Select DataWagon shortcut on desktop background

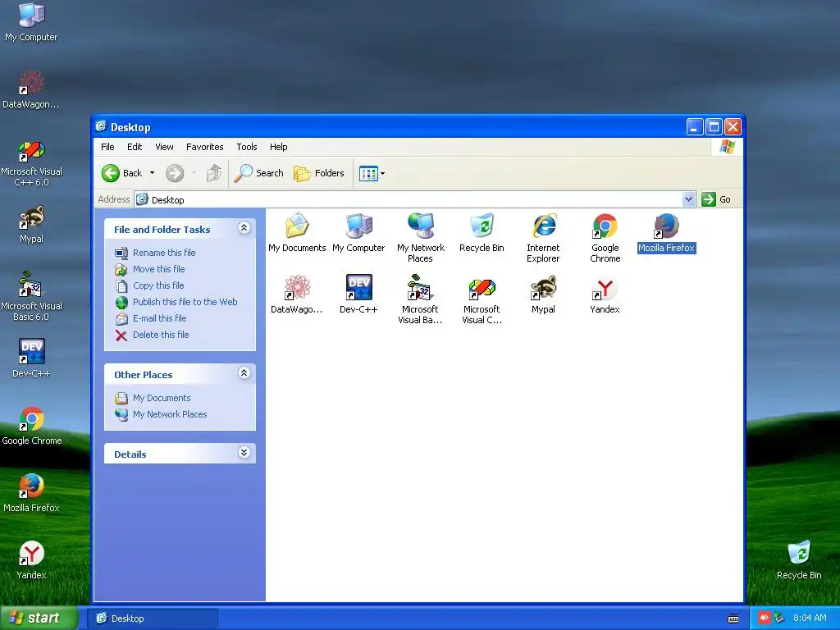[31, 89]
